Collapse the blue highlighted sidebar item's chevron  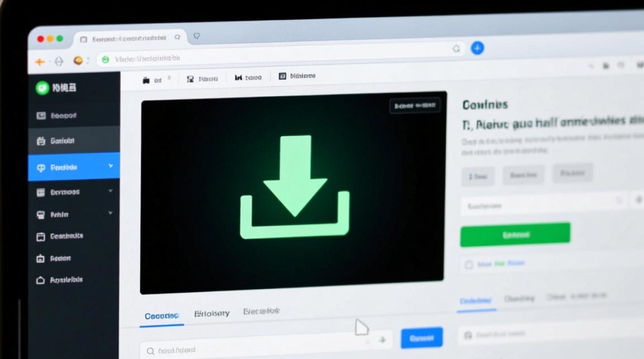coord(111,166)
